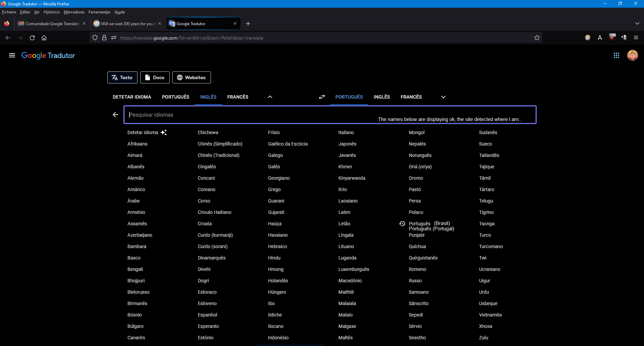
Task: Select Japonês from the list
Action: tap(347, 144)
